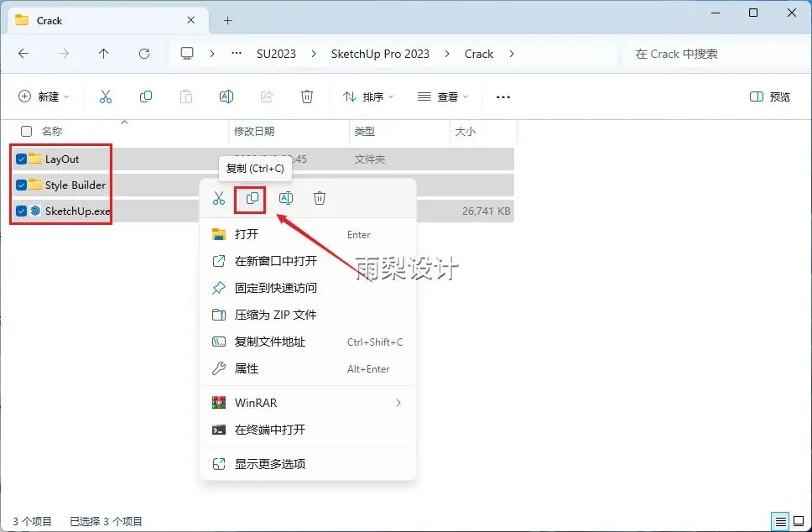Viewport: 812px width, 532px height.
Task: Select 打开 in context menu
Action: pyautogui.click(x=308, y=234)
